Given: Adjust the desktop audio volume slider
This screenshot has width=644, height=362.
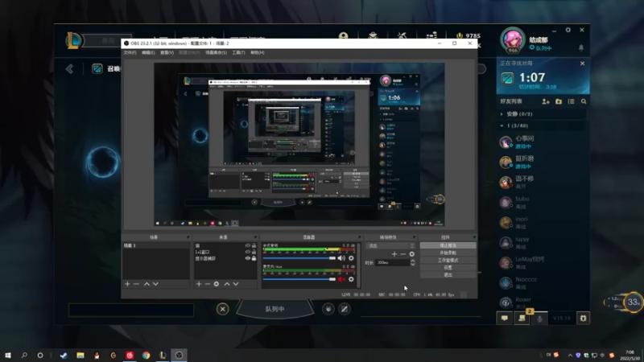Looking at the screenshot, I should 299,258.
